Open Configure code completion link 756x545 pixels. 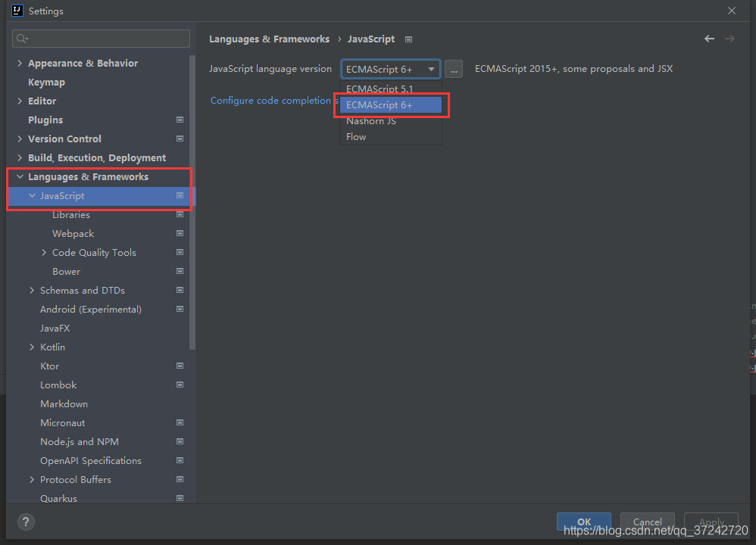pyautogui.click(x=274, y=100)
